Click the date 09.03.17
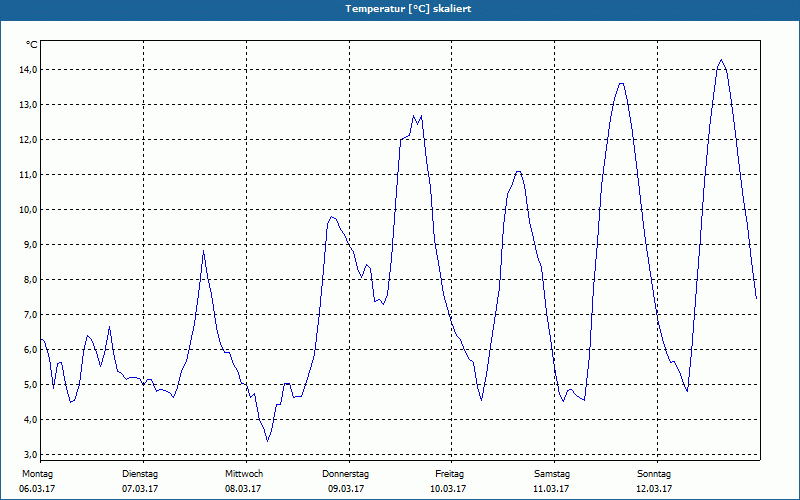Viewport: 800px width, 500px height. coord(346,489)
